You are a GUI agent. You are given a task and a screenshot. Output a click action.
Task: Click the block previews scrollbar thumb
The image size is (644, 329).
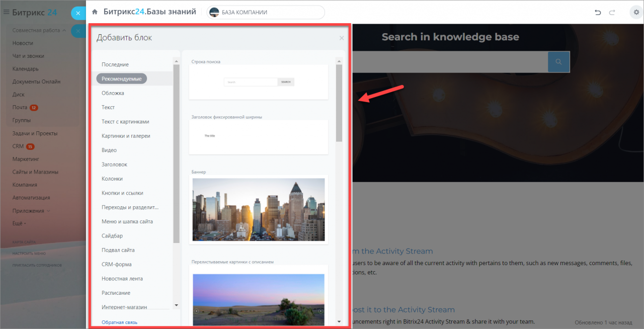click(339, 103)
